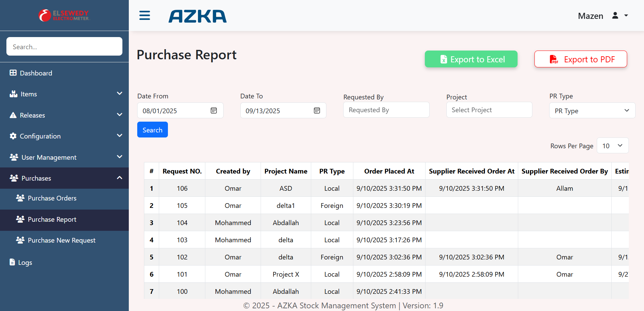The image size is (644, 311).
Task: Go to Purchase Orders
Action: [52, 198]
